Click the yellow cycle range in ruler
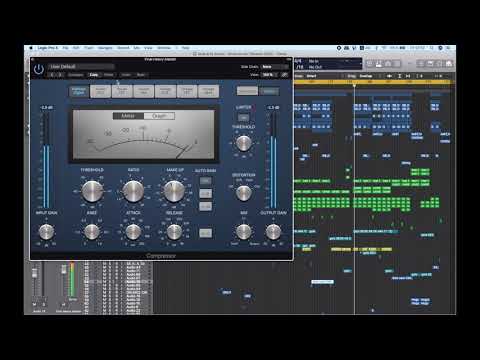This screenshot has width=480, height=360. (x=373, y=82)
